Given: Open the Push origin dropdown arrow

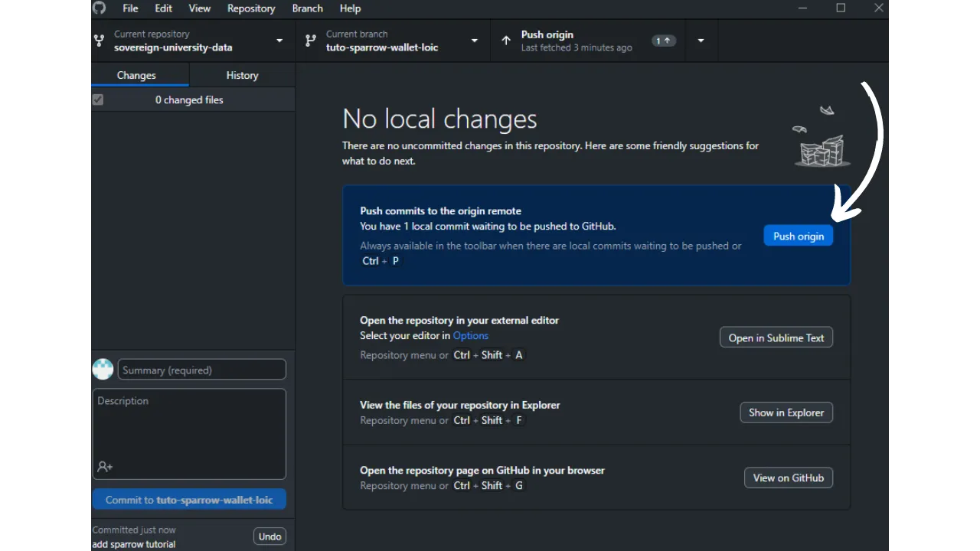Looking at the screenshot, I should click(701, 41).
